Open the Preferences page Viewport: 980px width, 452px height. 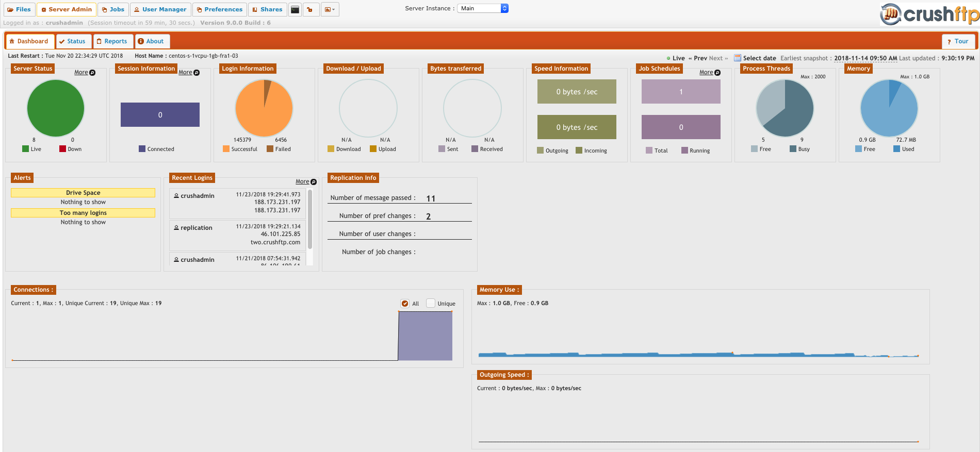pos(219,9)
